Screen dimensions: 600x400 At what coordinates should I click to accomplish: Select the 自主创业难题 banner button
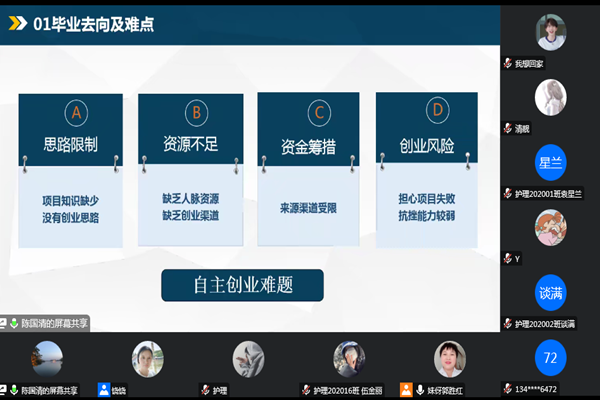coord(243,285)
